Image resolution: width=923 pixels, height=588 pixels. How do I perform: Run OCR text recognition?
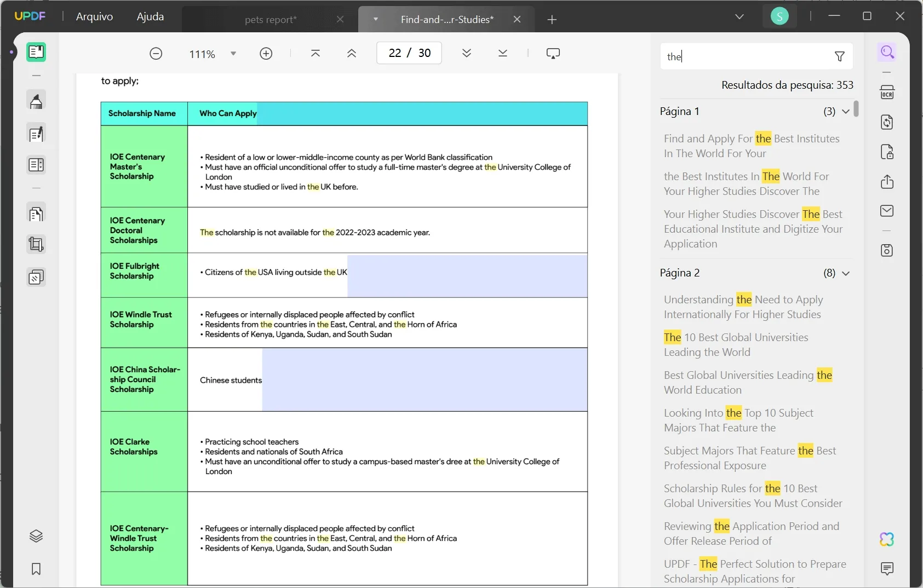coord(887,92)
